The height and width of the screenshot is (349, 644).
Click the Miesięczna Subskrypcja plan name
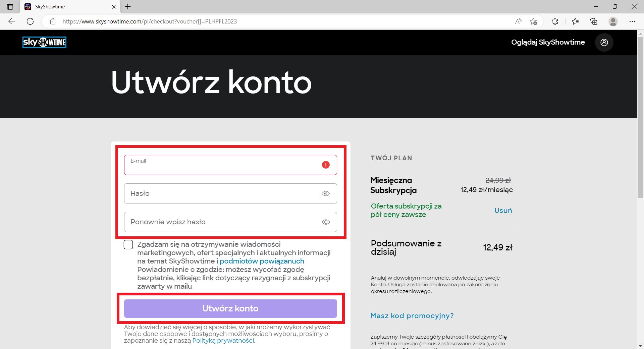393,185
